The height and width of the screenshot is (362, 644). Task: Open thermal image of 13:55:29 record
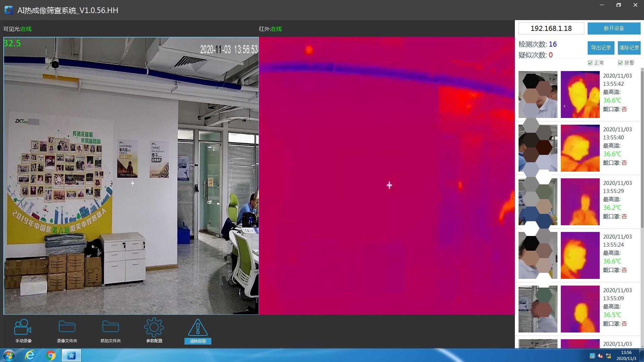580,201
